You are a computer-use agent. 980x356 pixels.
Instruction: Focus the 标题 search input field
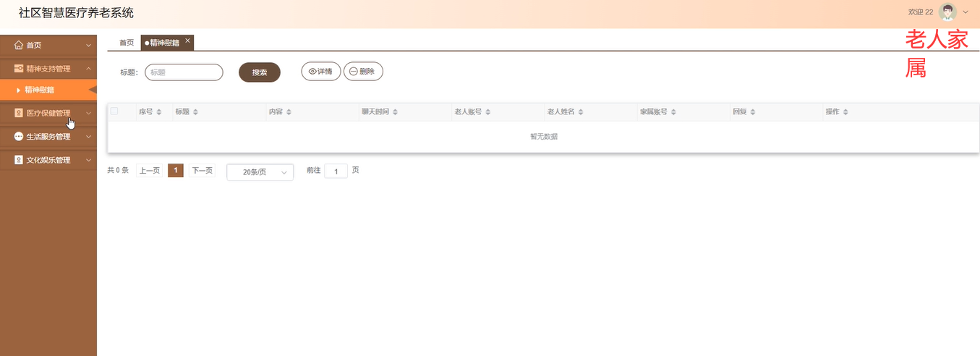point(184,72)
